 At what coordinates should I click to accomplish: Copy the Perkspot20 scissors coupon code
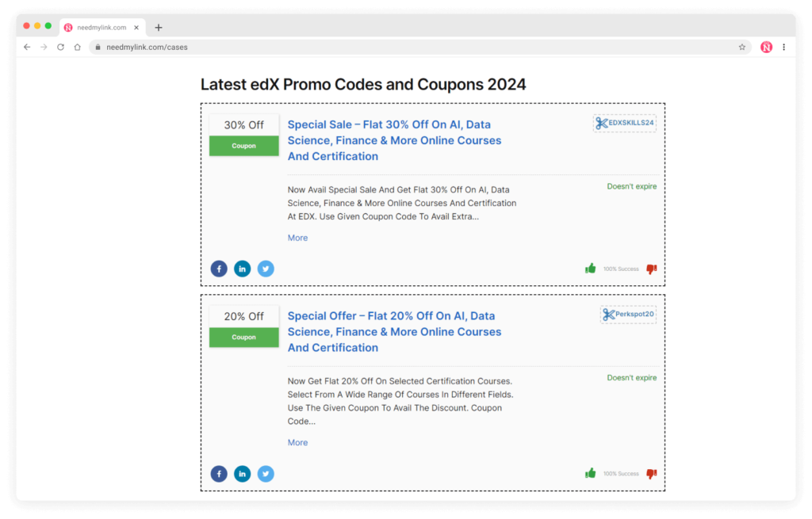[628, 315]
